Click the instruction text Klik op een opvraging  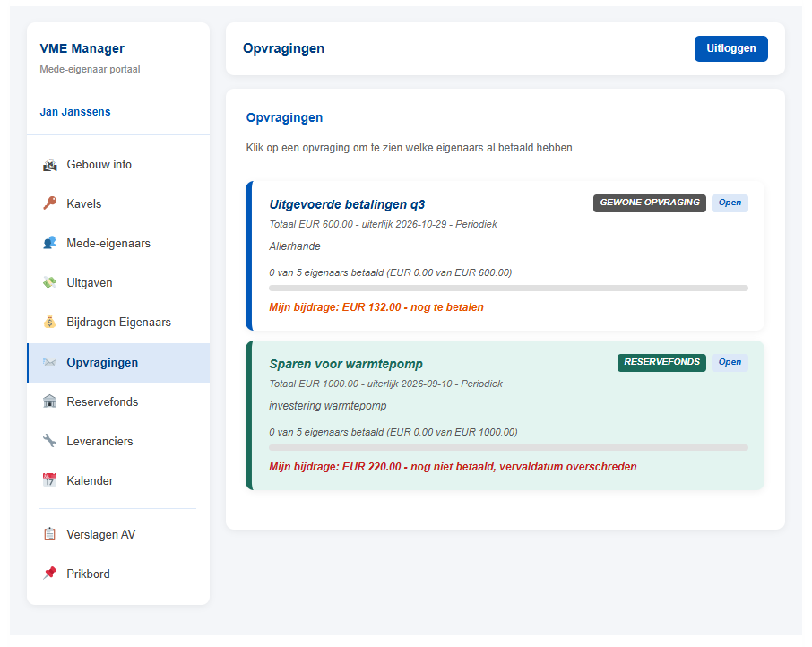coord(410,148)
